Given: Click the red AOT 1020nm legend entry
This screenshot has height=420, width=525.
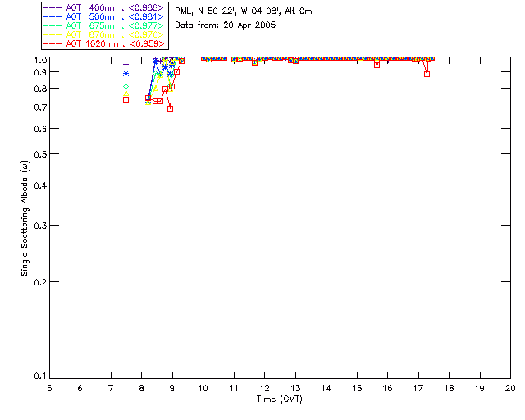Looking at the screenshot, I should pos(103,43).
